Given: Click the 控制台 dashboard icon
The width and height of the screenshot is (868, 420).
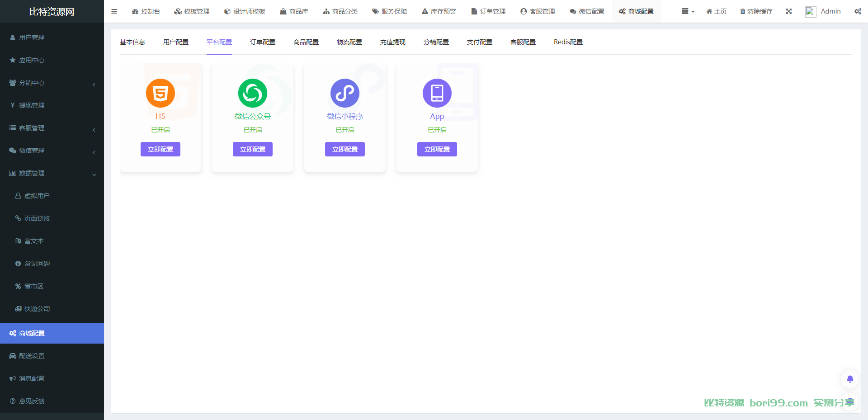Looking at the screenshot, I should click(135, 11).
